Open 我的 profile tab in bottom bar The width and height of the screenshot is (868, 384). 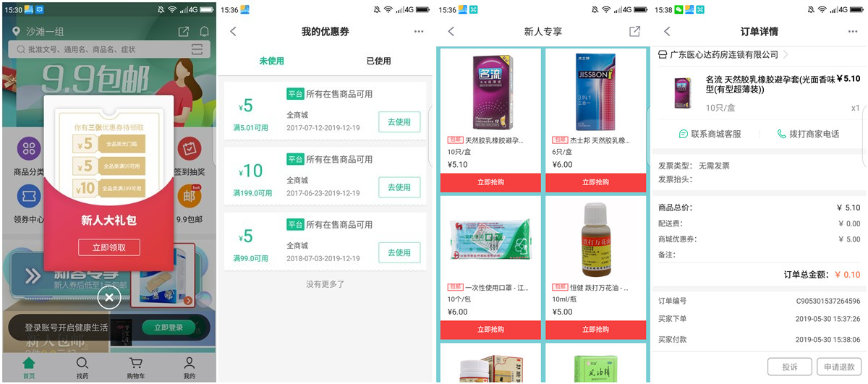pos(189,368)
